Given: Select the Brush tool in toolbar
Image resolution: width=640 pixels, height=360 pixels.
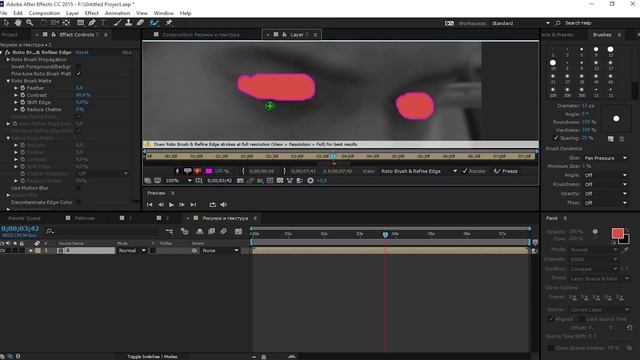Looking at the screenshot, I should coord(118,23).
